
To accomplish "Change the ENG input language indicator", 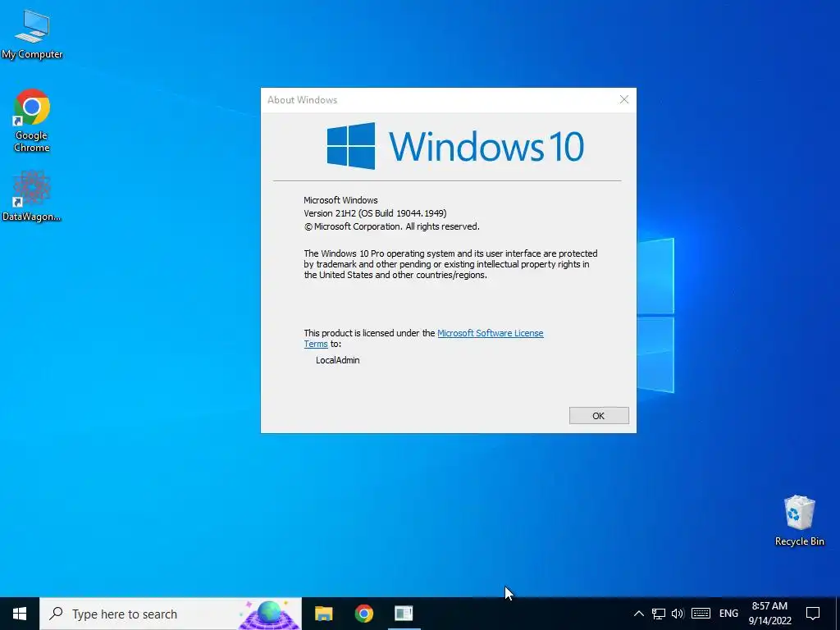I will click(x=728, y=614).
